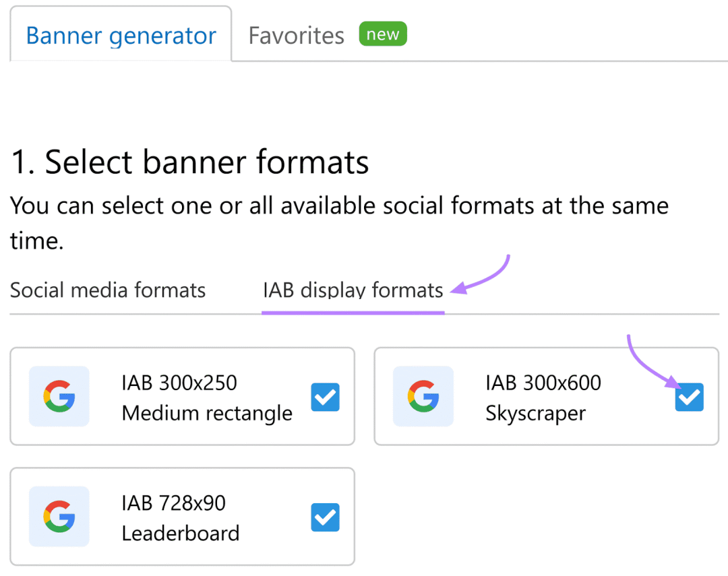Click Google icon on IAB 300x600 card

tap(423, 396)
